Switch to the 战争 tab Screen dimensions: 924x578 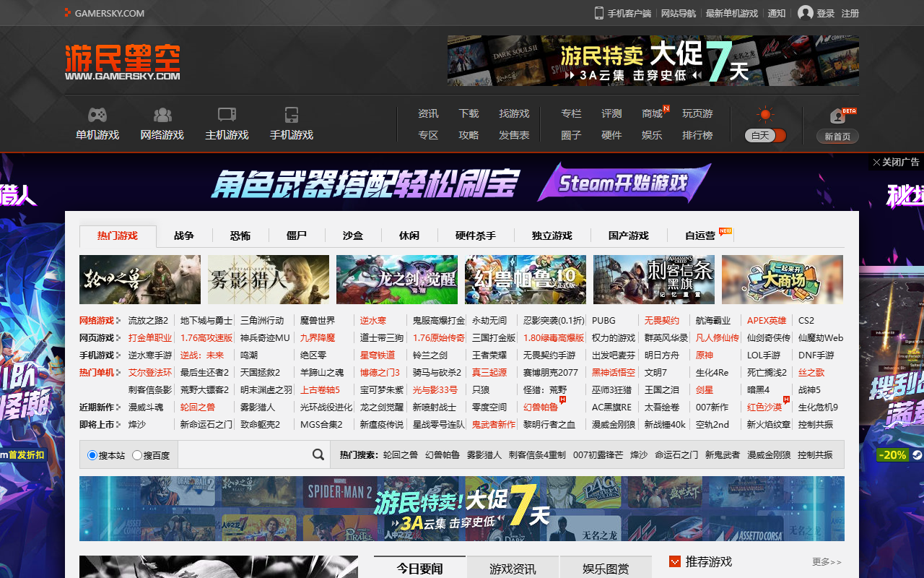tap(184, 236)
